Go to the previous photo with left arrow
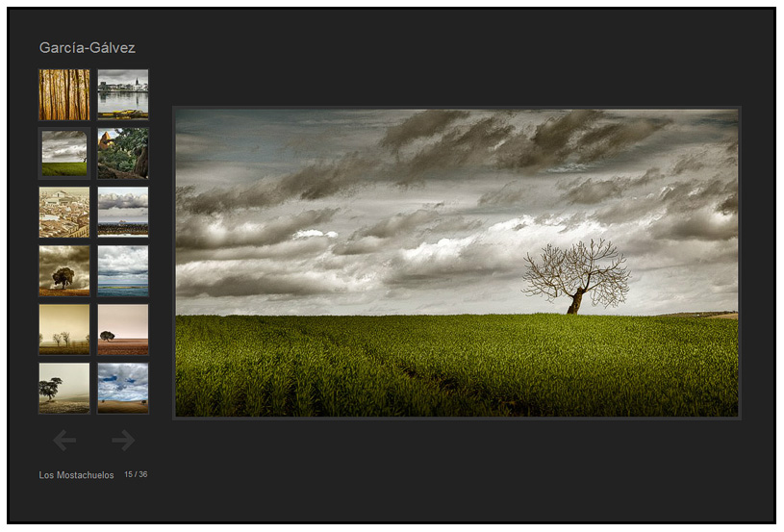This screenshot has width=784, height=532. pyautogui.click(x=64, y=440)
